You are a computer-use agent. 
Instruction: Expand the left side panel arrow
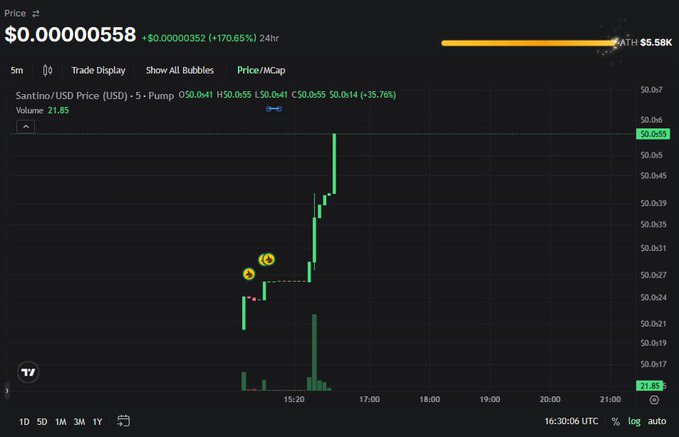6,391
